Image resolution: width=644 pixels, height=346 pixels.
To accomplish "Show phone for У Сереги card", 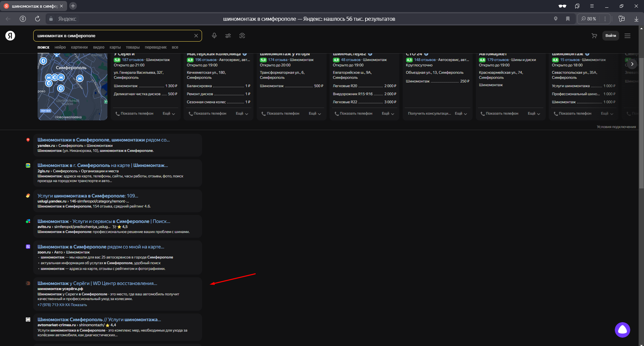I will point(134,114).
